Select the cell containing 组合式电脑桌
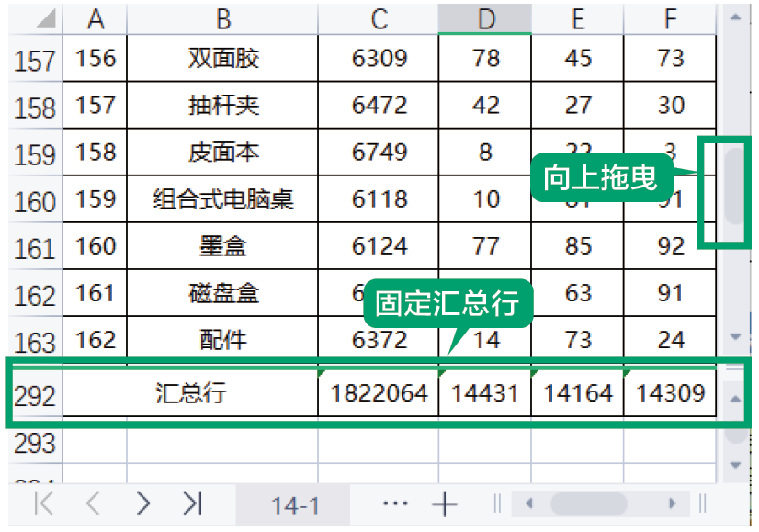Image resolution: width=759 pixels, height=532 pixels. pos(222,198)
